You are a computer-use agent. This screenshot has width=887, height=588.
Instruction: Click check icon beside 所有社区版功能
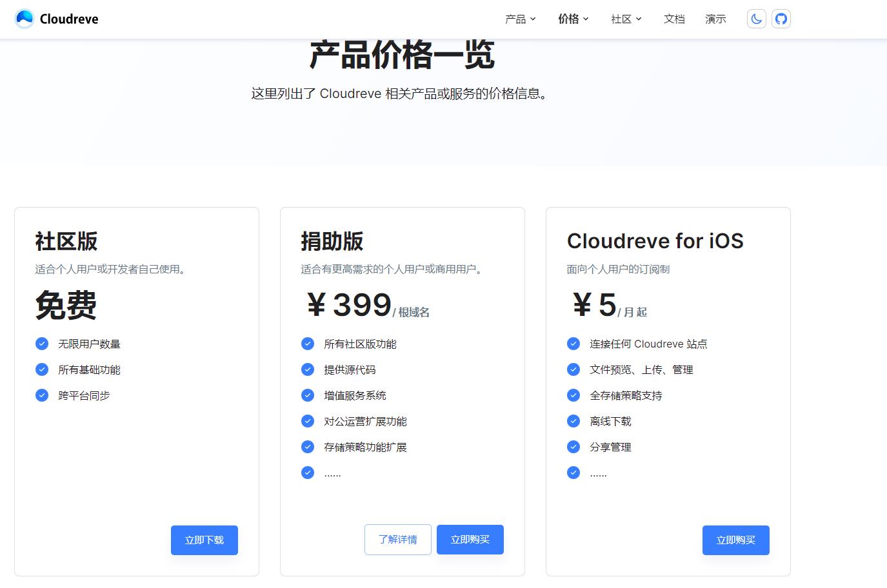(308, 344)
